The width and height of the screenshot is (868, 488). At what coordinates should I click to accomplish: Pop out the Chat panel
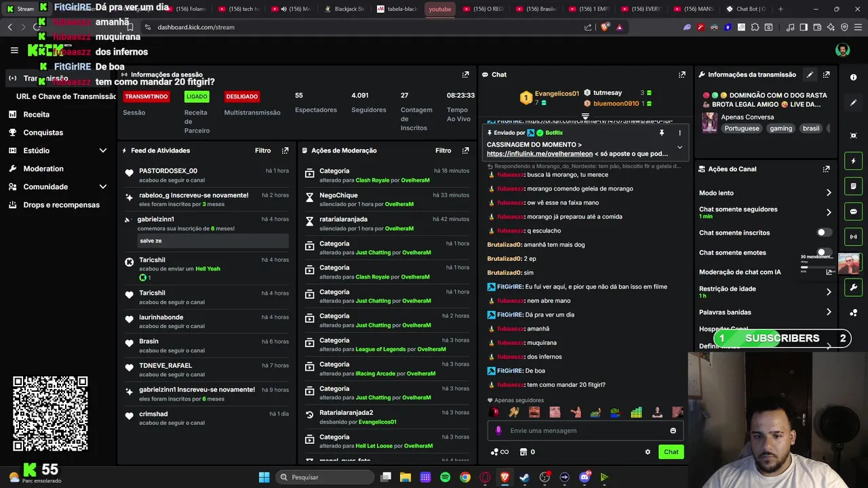pyautogui.click(x=682, y=75)
